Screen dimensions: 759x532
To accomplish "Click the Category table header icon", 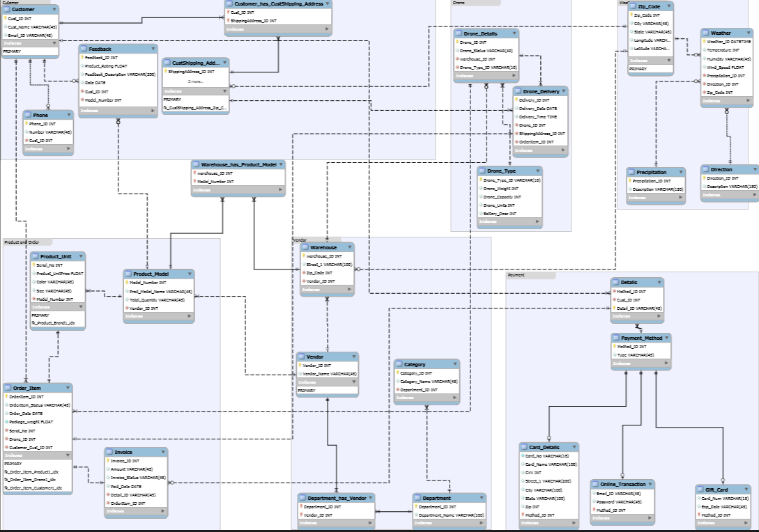I will click(399, 364).
